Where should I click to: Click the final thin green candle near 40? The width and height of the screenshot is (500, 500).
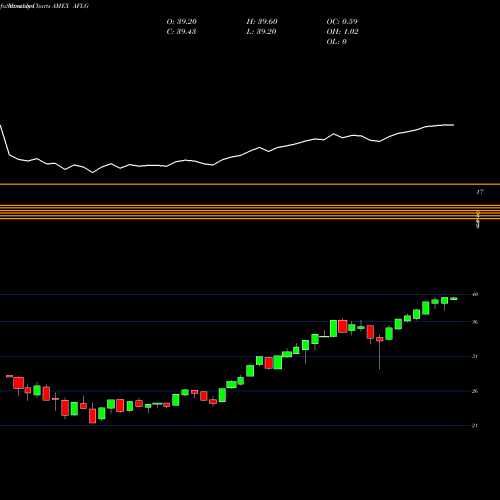point(454,299)
